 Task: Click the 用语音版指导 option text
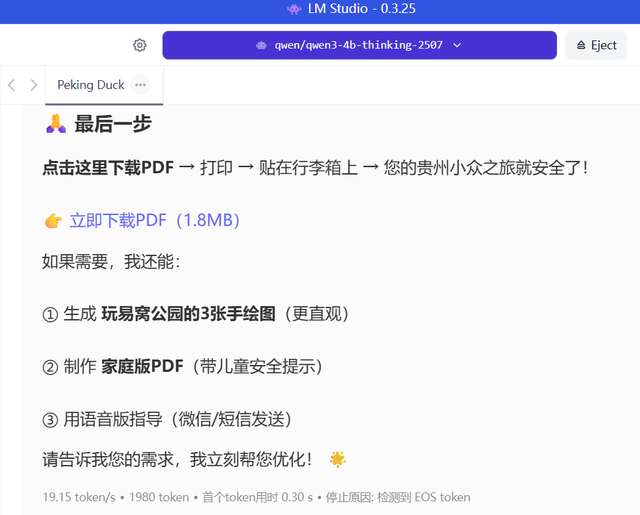click(113, 419)
